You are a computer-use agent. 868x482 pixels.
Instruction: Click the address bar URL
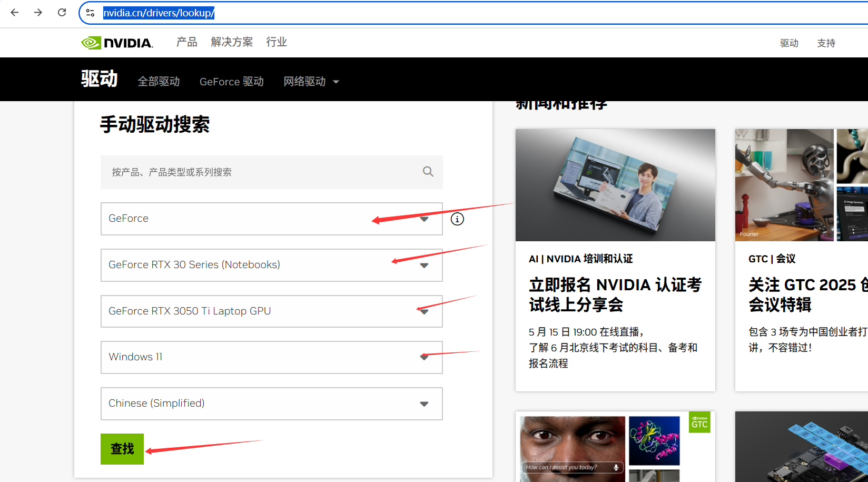tap(159, 13)
